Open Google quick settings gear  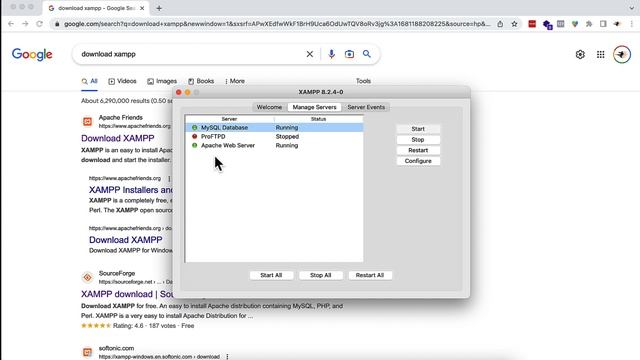tap(580, 54)
